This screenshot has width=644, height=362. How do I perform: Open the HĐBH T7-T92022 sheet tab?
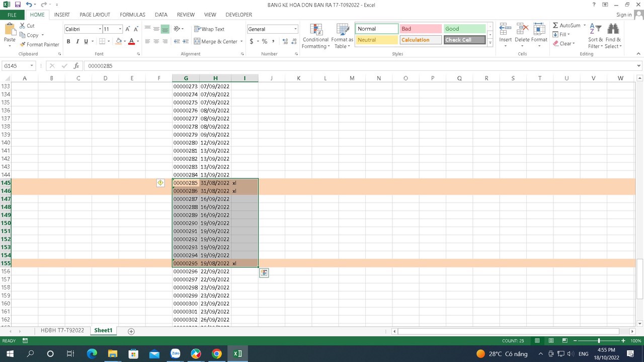click(x=62, y=331)
